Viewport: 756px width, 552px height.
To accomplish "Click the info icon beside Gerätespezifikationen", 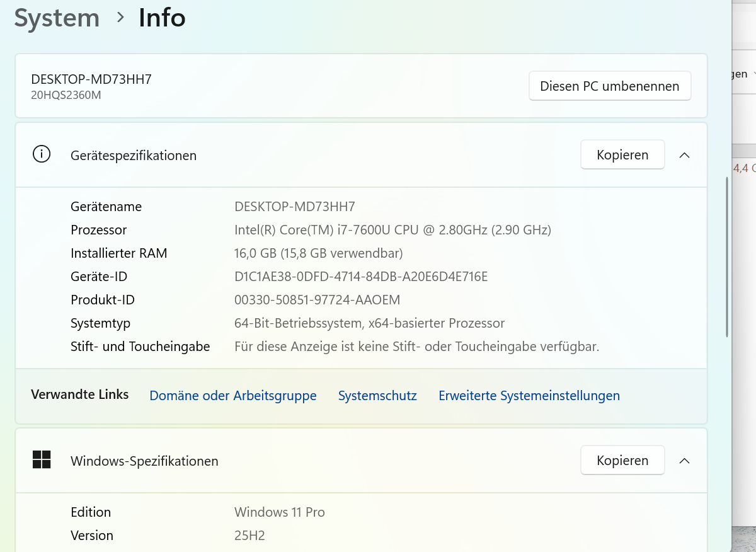I will [x=42, y=154].
